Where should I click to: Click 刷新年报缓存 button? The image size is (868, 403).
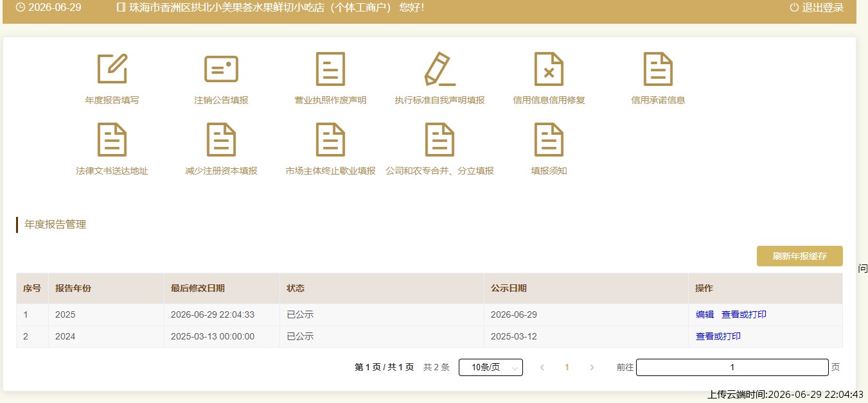pyautogui.click(x=799, y=256)
